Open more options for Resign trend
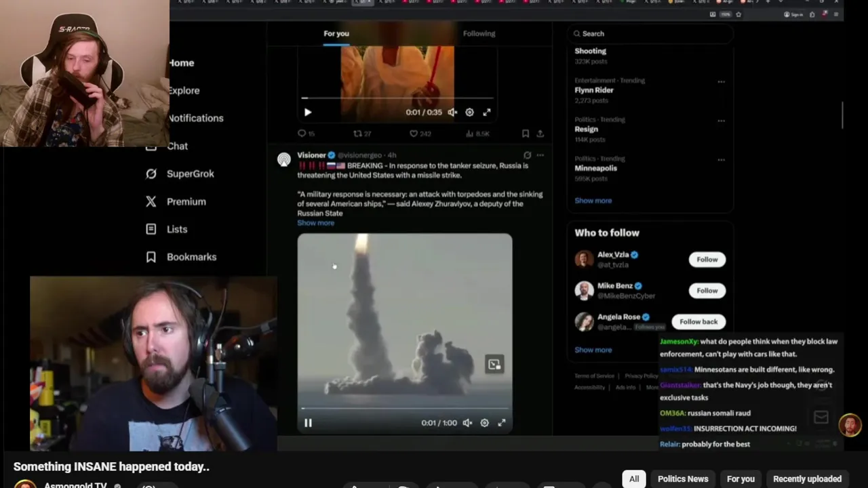 [721, 121]
